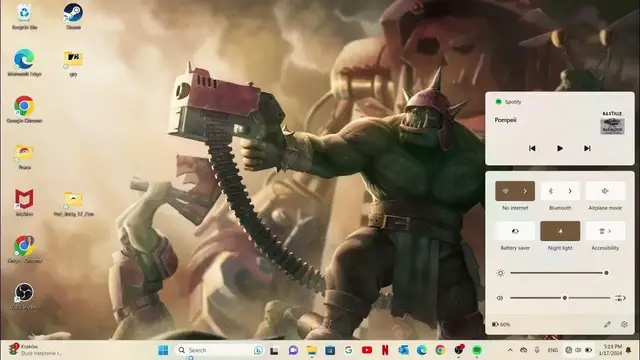Viewport: 640px width, 360px height.
Task: Adjust the volume slider
Action: (560, 298)
